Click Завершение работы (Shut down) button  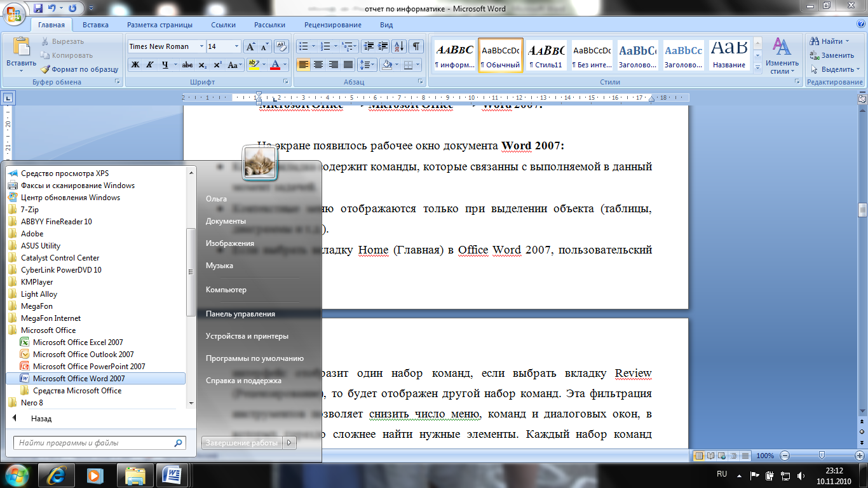tap(241, 443)
